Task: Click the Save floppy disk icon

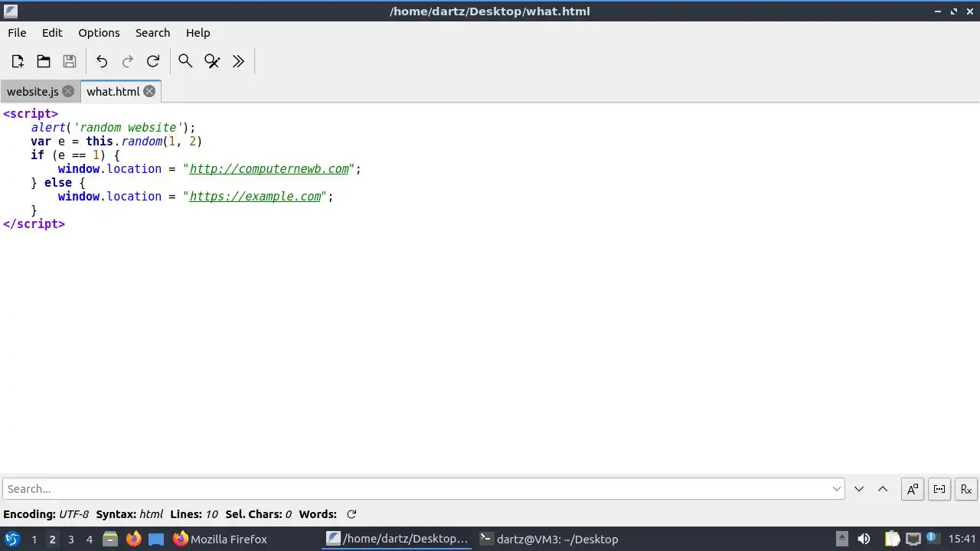Action: tap(70, 61)
